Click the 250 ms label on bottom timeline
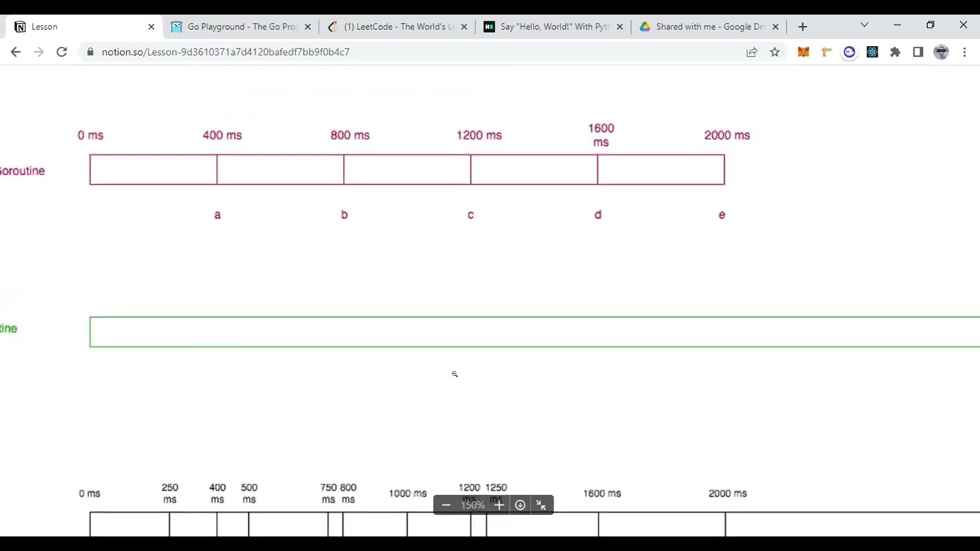Screen dimensions: 980x551 [x=170, y=494]
